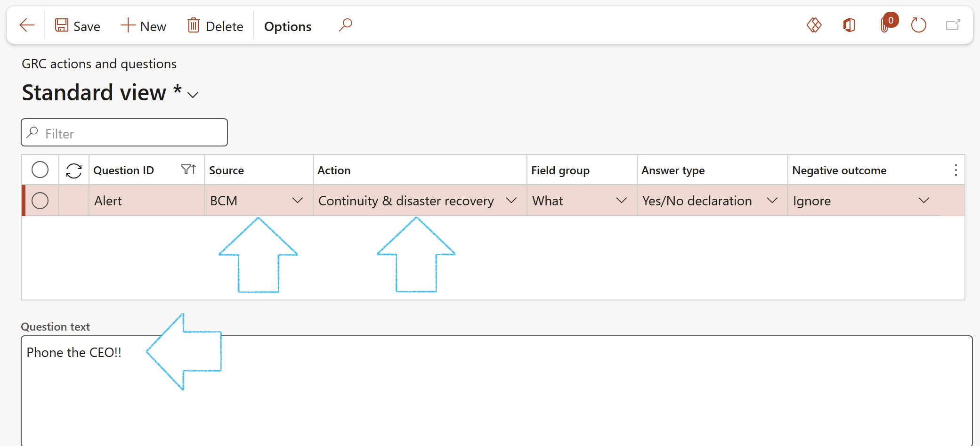Click the back arrow icon
The width and height of the screenshot is (980, 446).
click(x=27, y=25)
